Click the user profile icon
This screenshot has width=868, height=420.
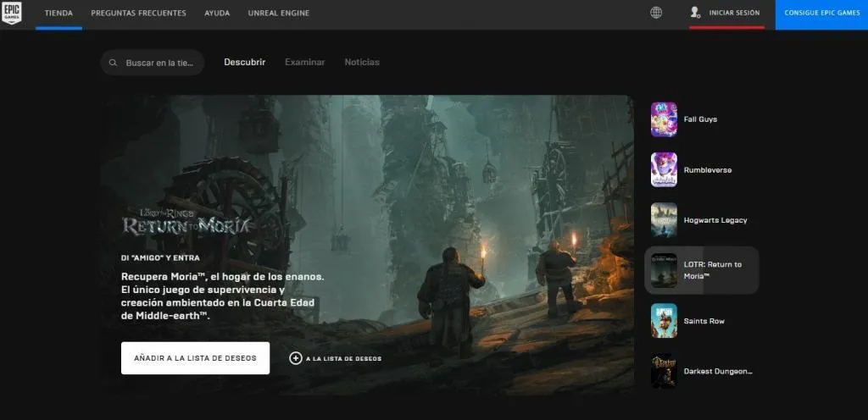[x=695, y=13]
